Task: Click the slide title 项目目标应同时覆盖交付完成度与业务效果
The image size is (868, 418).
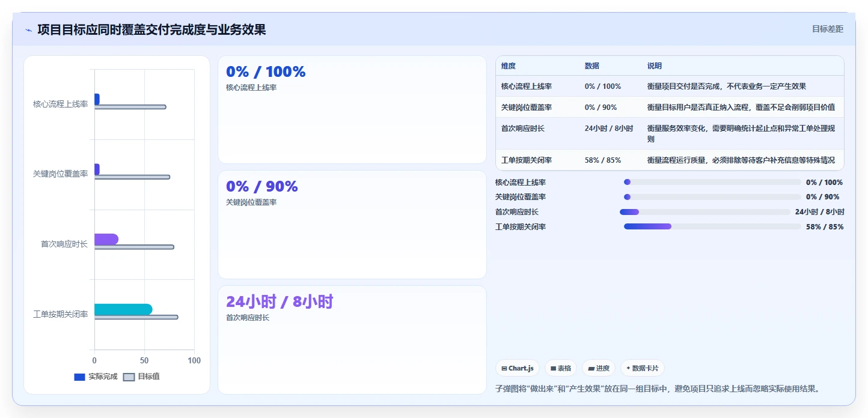Action: [x=151, y=29]
